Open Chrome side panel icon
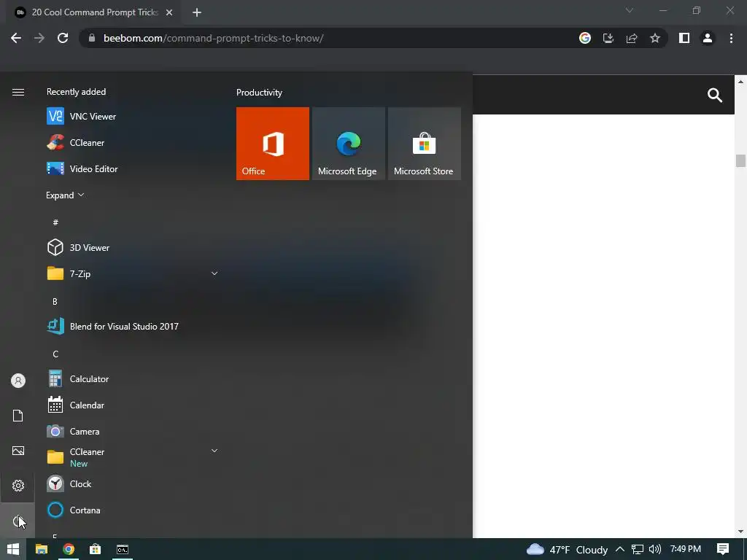747x560 pixels. pos(684,38)
